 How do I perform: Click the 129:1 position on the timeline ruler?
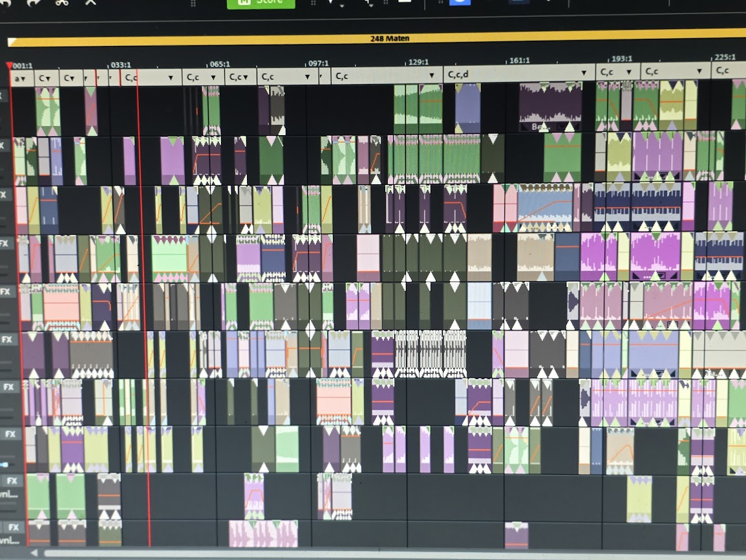[418, 63]
